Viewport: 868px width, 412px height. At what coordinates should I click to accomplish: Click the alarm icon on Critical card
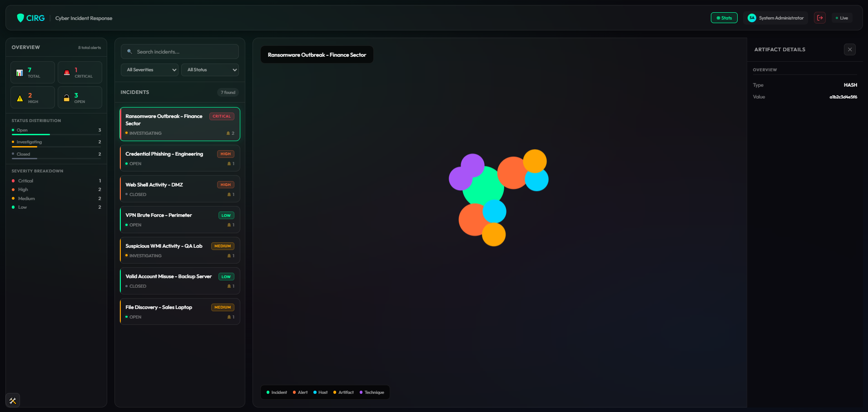click(67, 72)
